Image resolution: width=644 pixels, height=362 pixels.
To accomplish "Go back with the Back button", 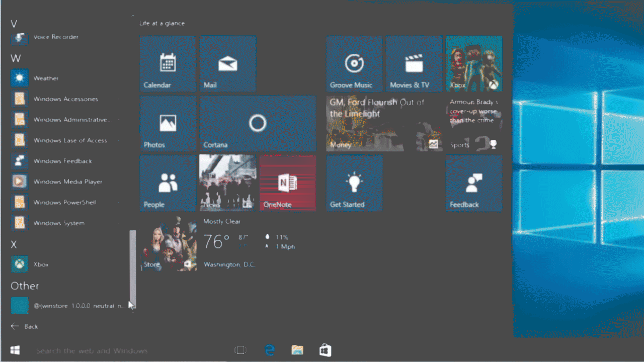I will click(24, 326).
